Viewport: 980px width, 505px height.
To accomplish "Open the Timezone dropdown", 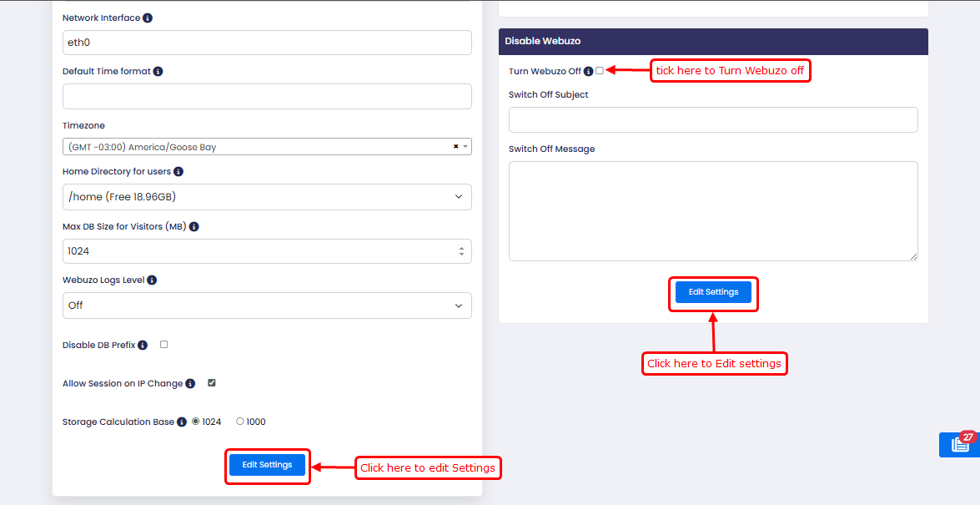I will tap(267, 147).
